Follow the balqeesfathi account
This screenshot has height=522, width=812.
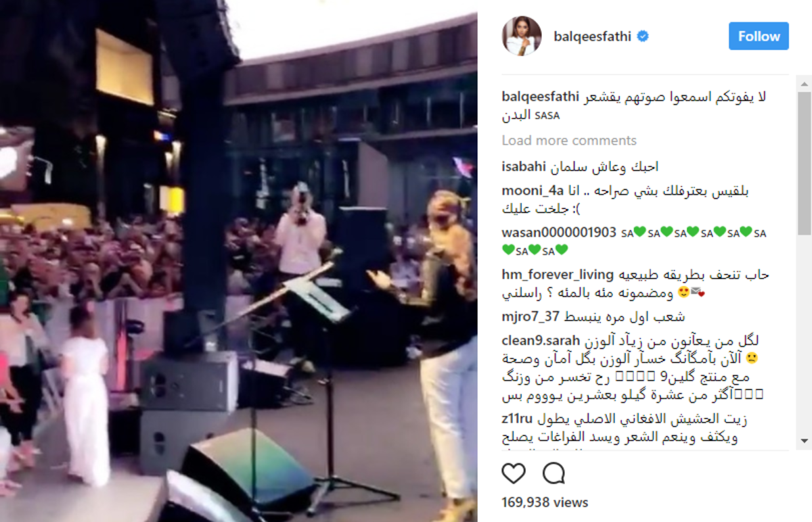pyautogui.click(x=759, y=37)
